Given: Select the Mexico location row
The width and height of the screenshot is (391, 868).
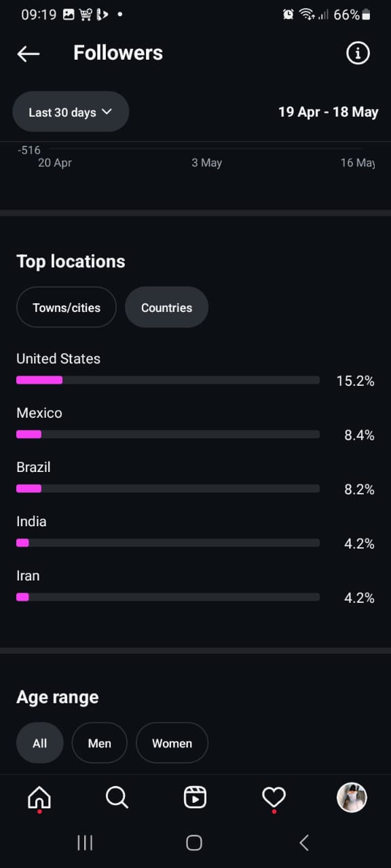Looking at the screenshot, I should (195, 425).
